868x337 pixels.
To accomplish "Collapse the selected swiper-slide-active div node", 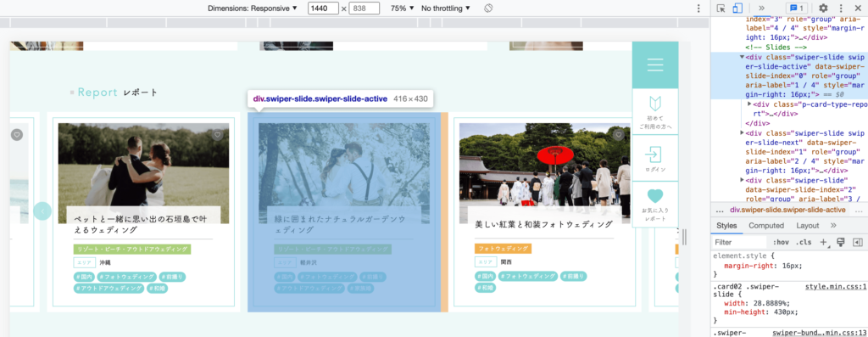I will 743,57.
